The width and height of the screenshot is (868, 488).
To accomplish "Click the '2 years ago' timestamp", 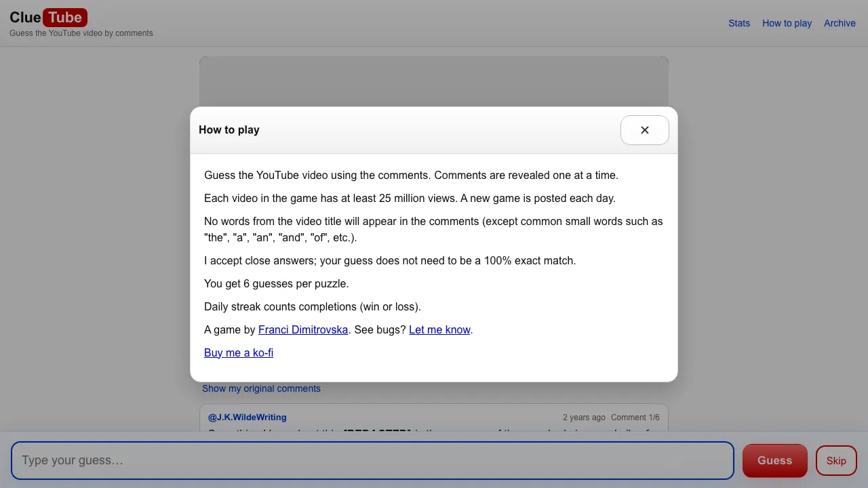I will click(x=584, y=418).
